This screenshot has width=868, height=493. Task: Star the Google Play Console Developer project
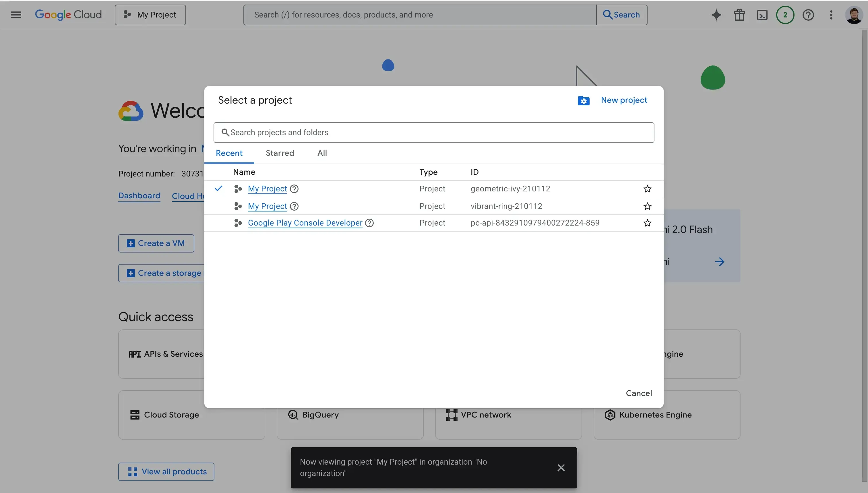(x=647, y=223)
